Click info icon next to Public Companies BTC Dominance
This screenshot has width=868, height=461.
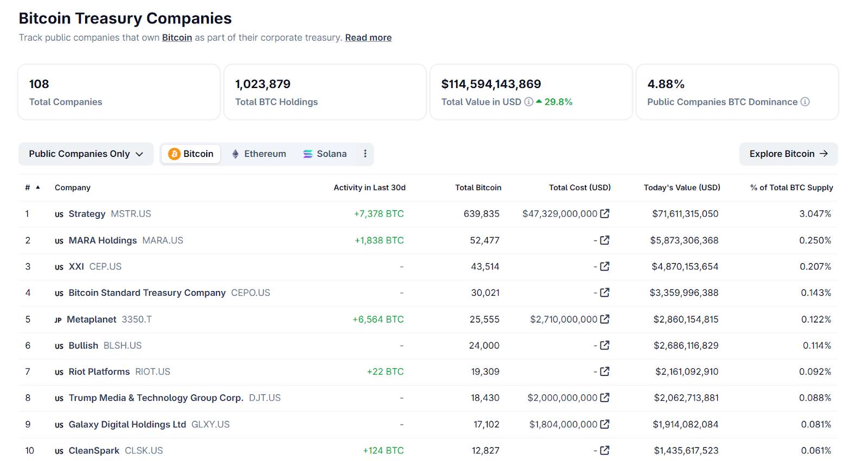[x=805, y=102]
